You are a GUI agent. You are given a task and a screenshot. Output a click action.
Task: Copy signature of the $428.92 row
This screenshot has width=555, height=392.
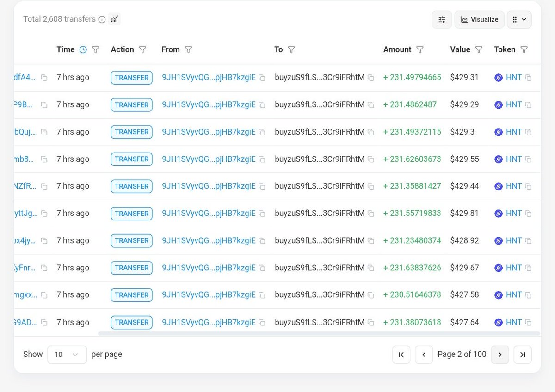(44, 241)
